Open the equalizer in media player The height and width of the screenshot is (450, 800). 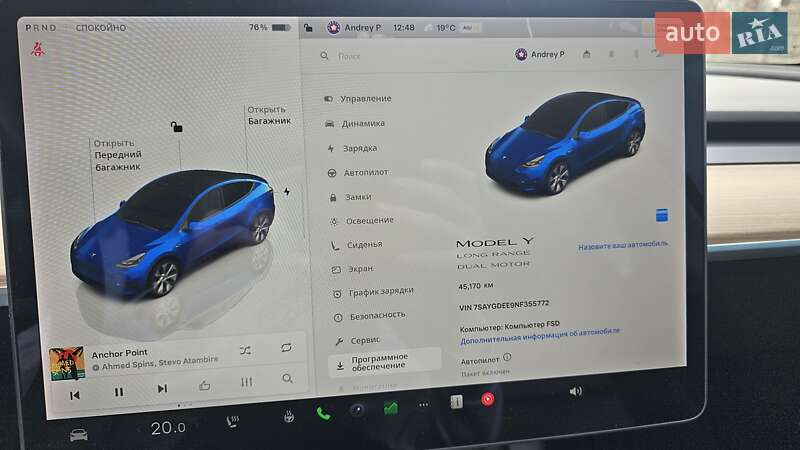click(246, 382)
